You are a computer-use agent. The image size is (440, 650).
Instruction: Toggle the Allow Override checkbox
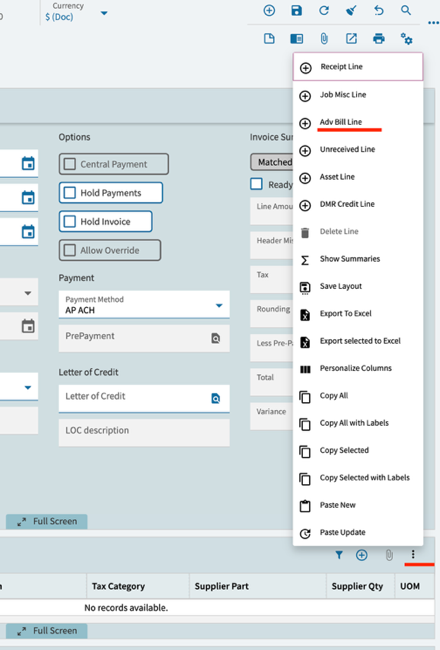[x=70, y=250]
